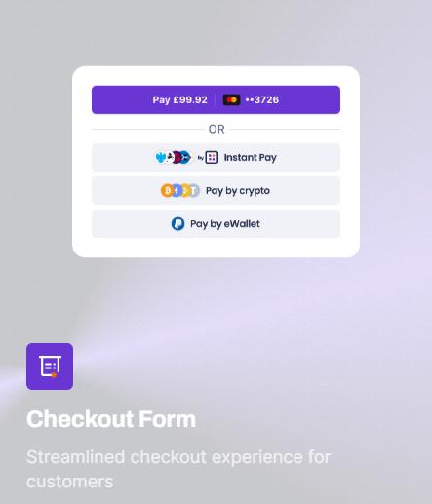The height and width of the screenshot is (504, 432).
Task: Click the square grid Instant Pay logo
Action: pyautogui.click(x=212, y=157)
